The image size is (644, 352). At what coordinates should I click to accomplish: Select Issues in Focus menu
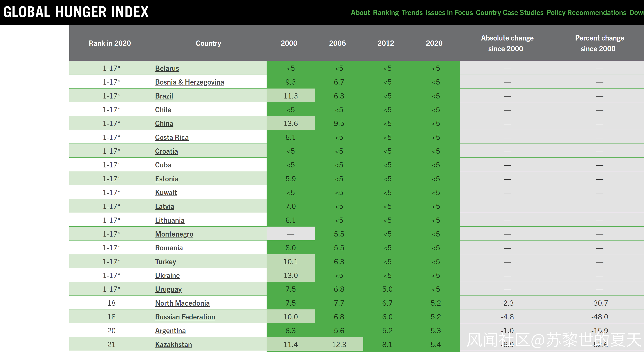tap(449, 12)
